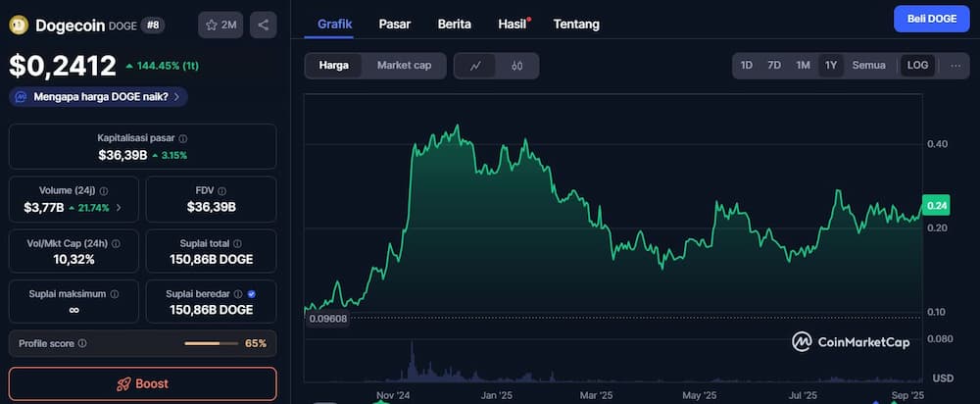
Task: Open Mengapa harga DOGE naik chevron
Action: pos(176,97)
